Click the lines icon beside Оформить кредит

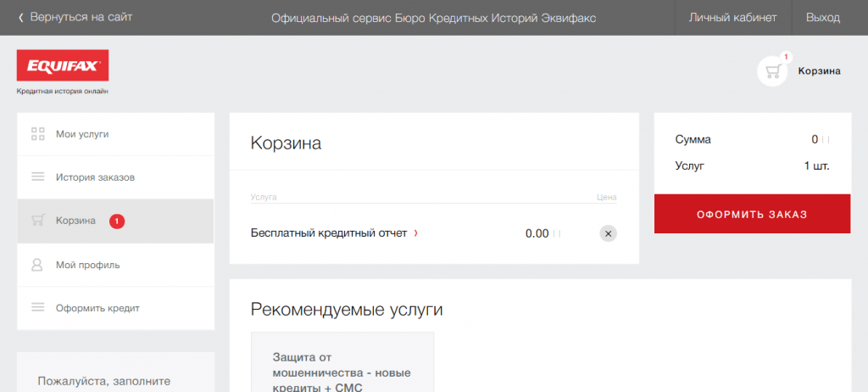point(37,308)
